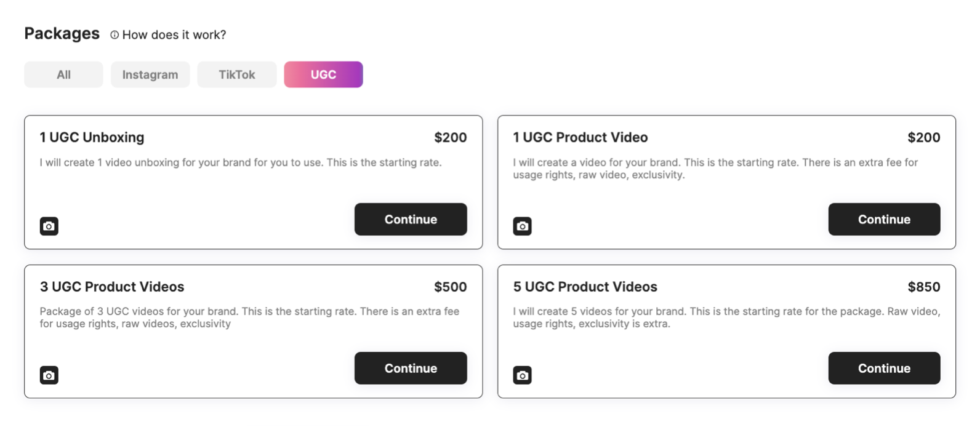Image resolution: width=980 pixels, height=427 pixels.
Task: Open the How does it work link
Action: [173, 35]
